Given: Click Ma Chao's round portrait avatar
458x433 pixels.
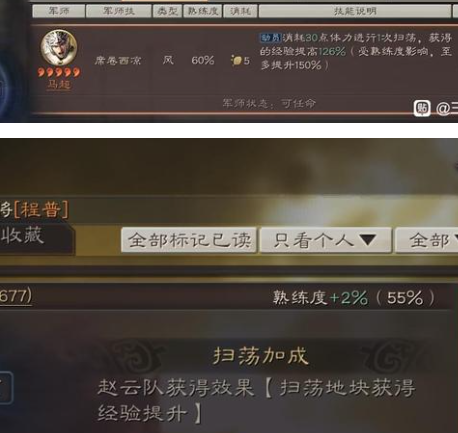Looking at the screenshot, I should 59,48.
